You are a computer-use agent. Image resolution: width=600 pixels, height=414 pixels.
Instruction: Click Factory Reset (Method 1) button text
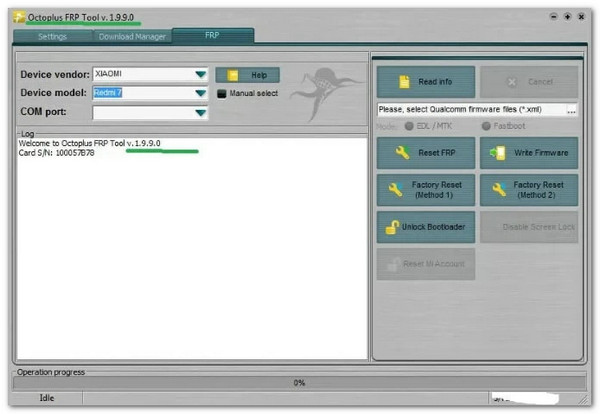coord(436,190)
